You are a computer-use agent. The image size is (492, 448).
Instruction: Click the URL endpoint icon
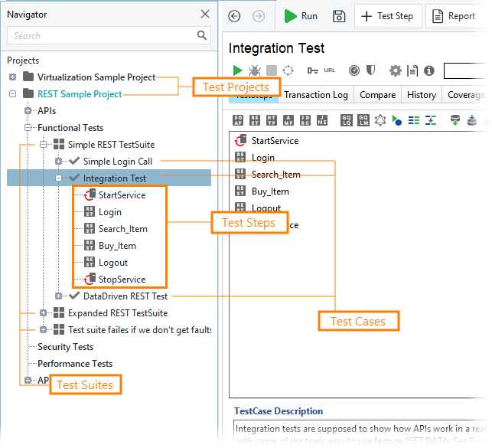(330, 70)
